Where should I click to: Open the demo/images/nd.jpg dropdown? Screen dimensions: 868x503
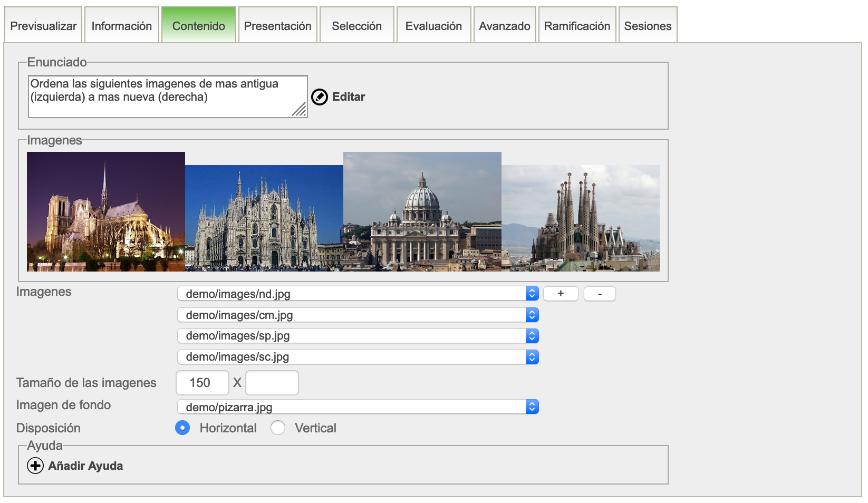click(x=358, y=294)
